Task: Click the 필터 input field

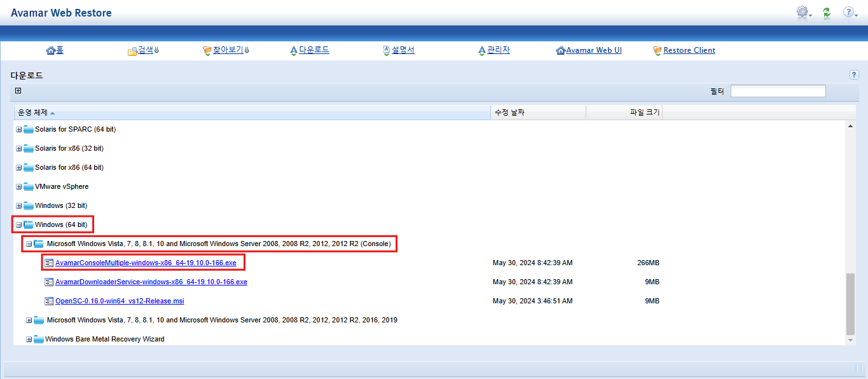Action: click(x=778, y=91)
